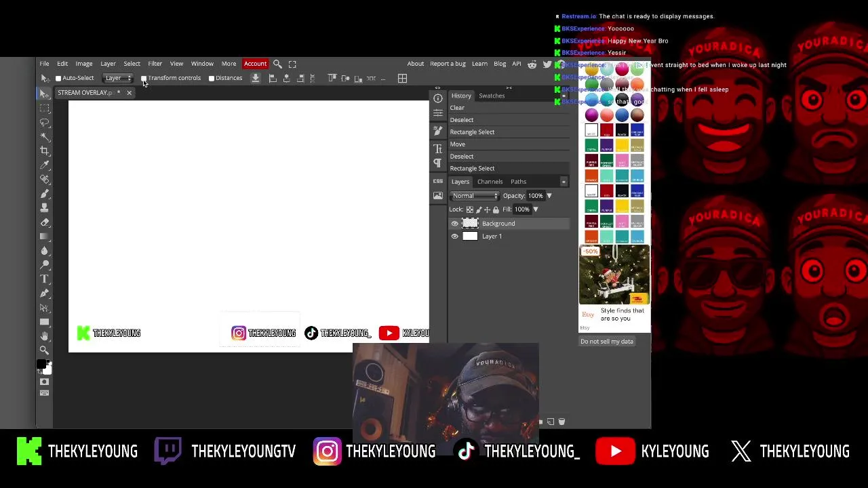
Task: Click the grid arrange icon in options bar
Action: 402,79
